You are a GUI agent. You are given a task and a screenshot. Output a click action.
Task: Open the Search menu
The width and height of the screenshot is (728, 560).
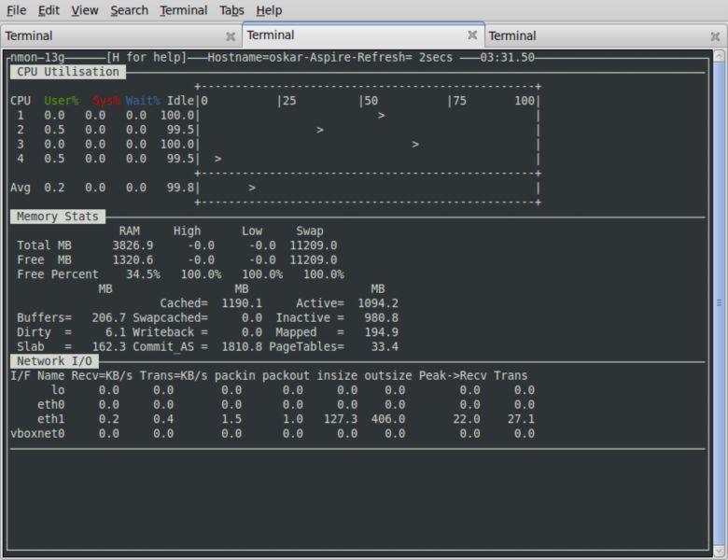129,10
